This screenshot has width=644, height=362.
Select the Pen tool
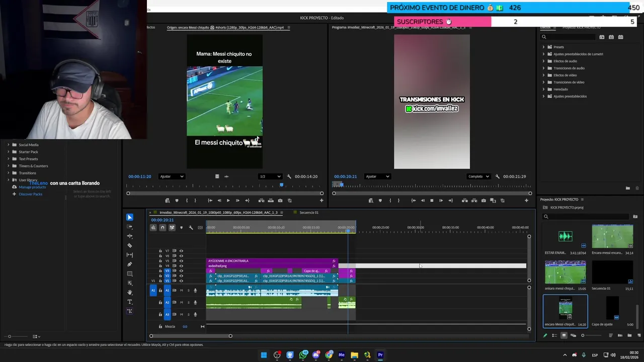(130, 264)
